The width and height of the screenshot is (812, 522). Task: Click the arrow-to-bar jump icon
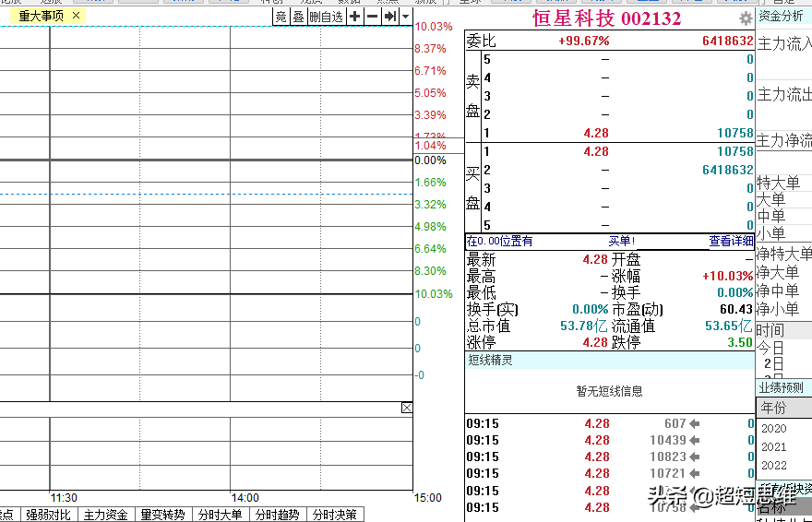390,18
